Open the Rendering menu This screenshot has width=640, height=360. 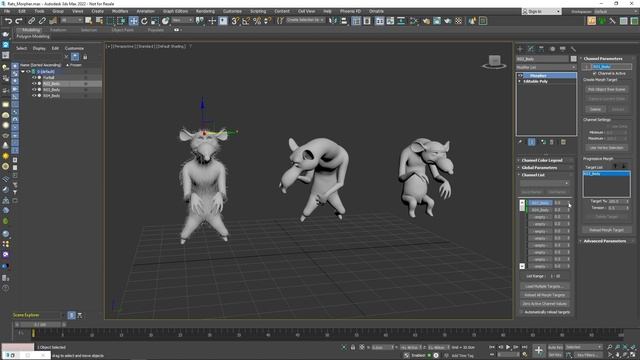[x=205, y=11]
